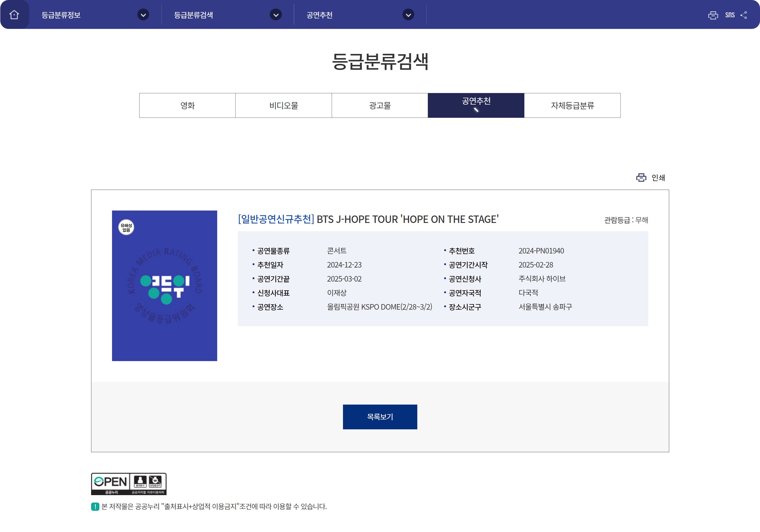Click the 인쇄 printer icon above detail box
The image size is (760, 532).
pyautogui.click(x=641, y=178)
